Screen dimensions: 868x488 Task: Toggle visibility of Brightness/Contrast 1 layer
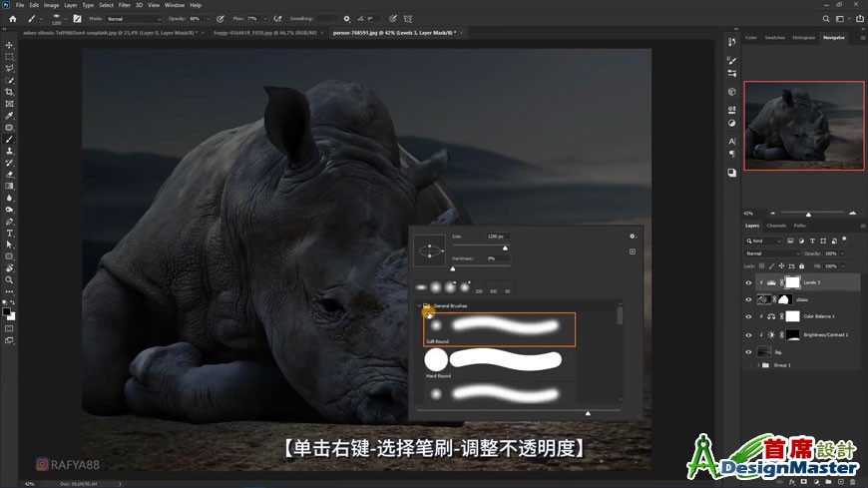(748, 334)
